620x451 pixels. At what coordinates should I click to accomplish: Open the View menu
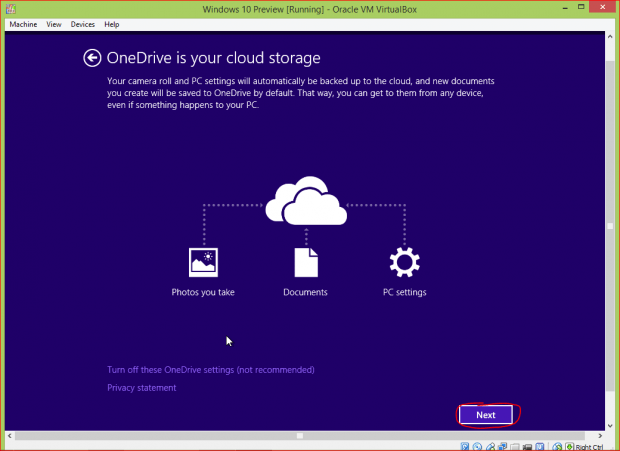coord(54,25)
